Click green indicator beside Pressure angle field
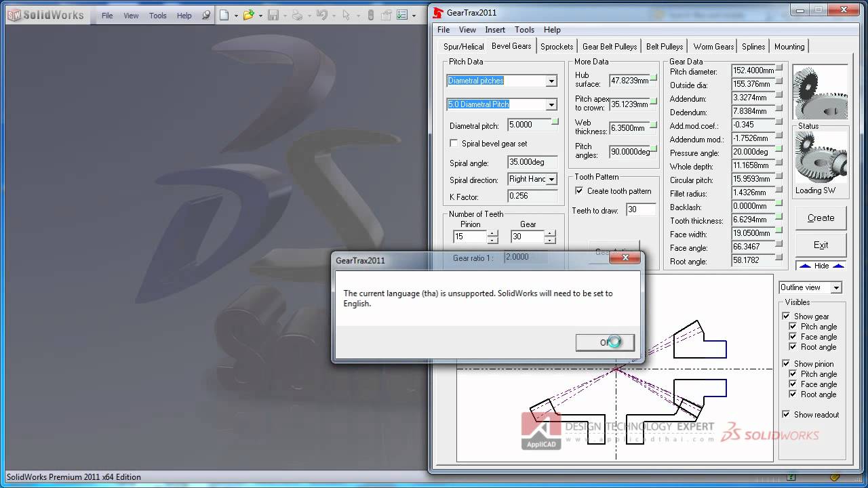Screen dimensions: 868x488 click(779, 149)
